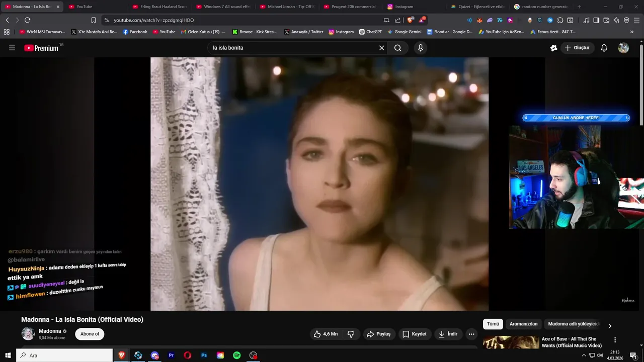
Task: Share the video via Paylaş
Action: [x=379, y=334]
